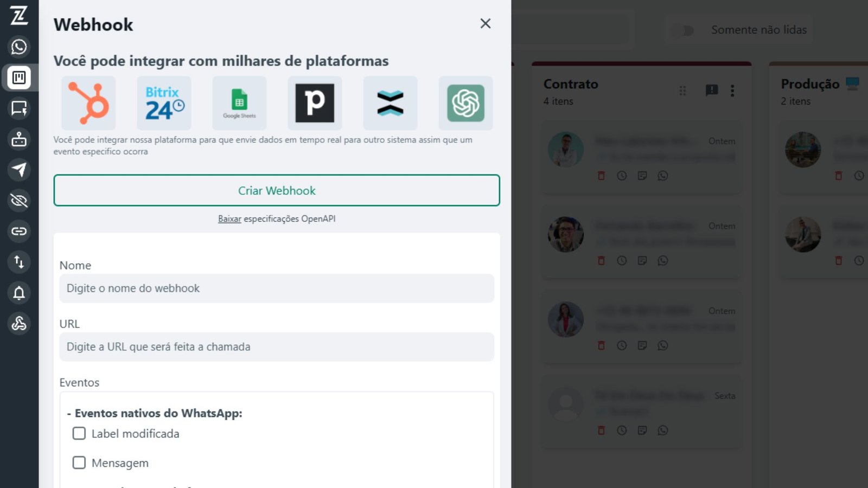Toggle Somente não lidas switch
This screenshot has width=868, height=488.
point(682,30)
